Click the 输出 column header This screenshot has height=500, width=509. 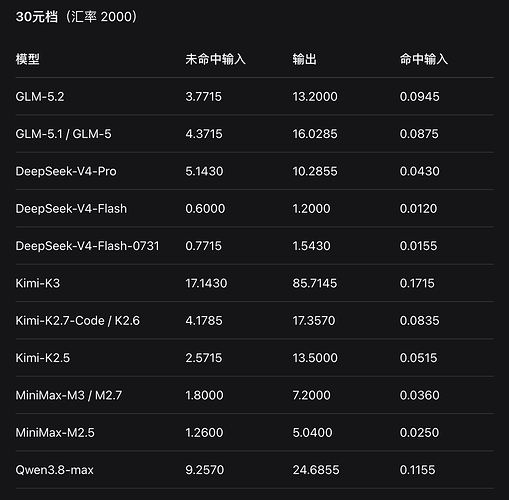(x=304, y=59)
